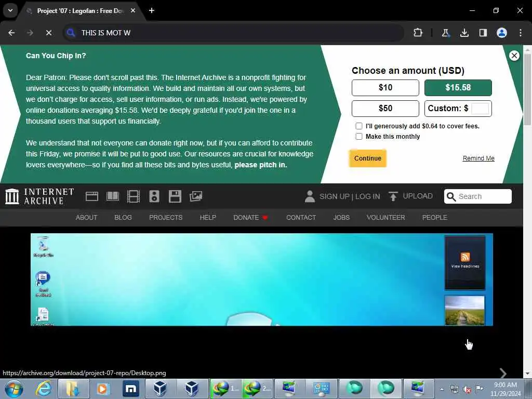Viewport: 532px width, 399px height.
Task: Open the browser extensions puzzle icon
Action: pos(418,33)
